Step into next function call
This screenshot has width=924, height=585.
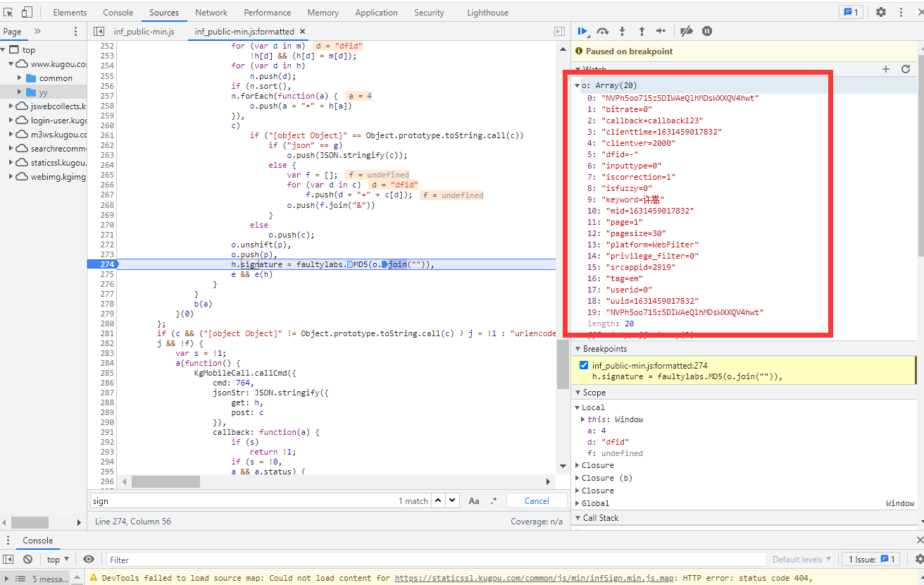click(x=622, y=31)
